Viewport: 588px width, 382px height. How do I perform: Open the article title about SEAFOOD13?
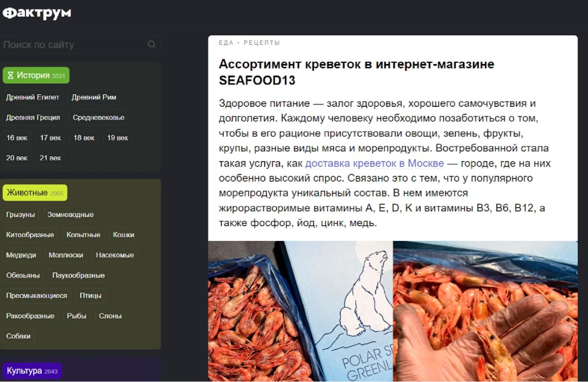(356, 72)
